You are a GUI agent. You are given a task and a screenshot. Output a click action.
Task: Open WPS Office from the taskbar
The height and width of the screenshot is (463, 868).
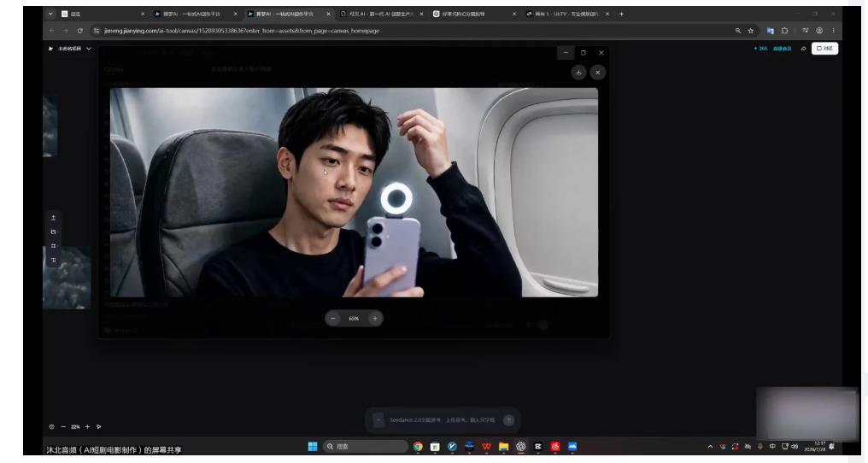487,447
